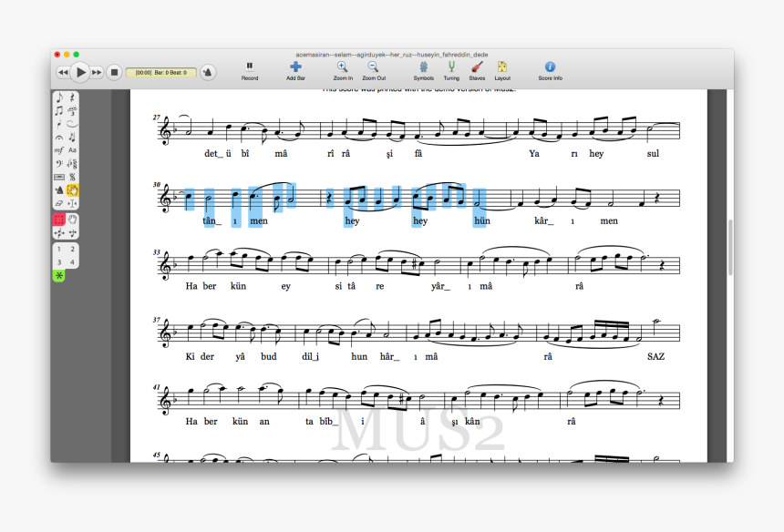Select the eraser tool
Screen dimensions: 784x532
point(59,203)
